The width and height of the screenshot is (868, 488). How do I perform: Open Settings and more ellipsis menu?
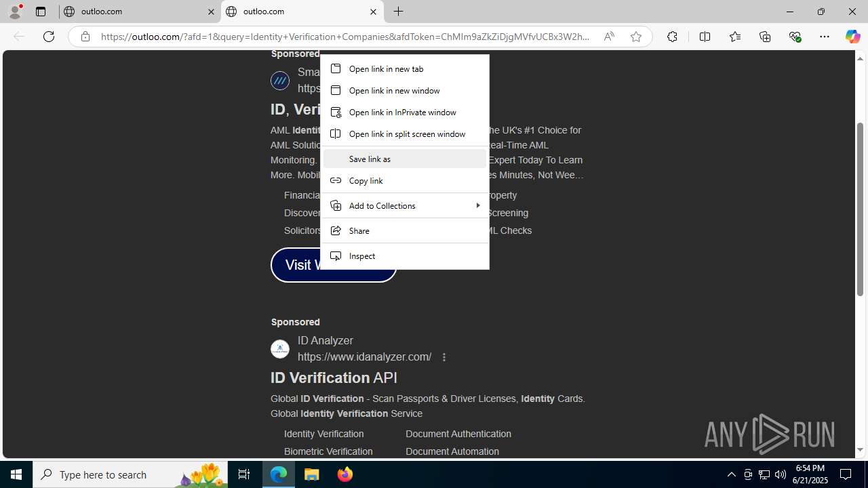[x=825, y=37]
